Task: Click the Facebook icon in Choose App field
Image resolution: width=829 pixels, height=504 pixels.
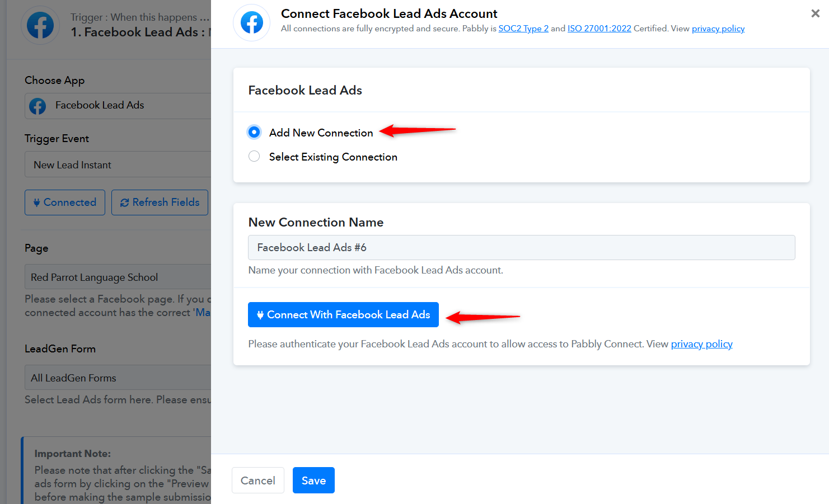Action: click(38, 106)
